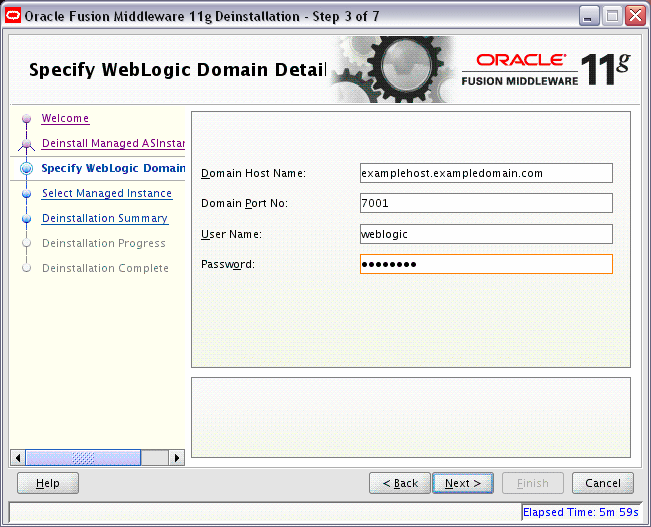The width and height of the screenshot is (651, 527).
Task: Open the Help dialog
Action: [48, 483]
